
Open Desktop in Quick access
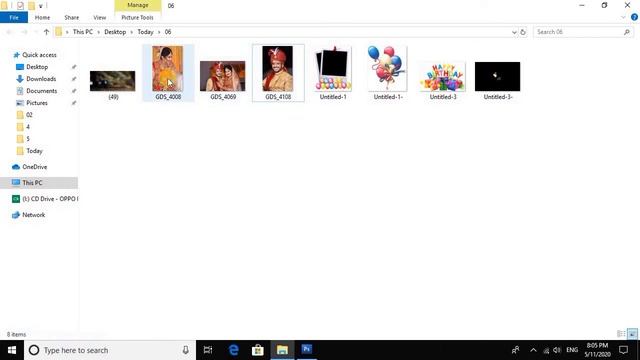click(x=37, y=67)
